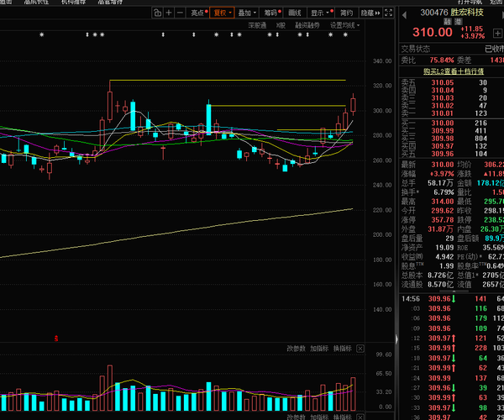The width and height of the screenshot is (504, 420).
Task: Click 涨停 value 357.78
Action: tap(443, 220)
